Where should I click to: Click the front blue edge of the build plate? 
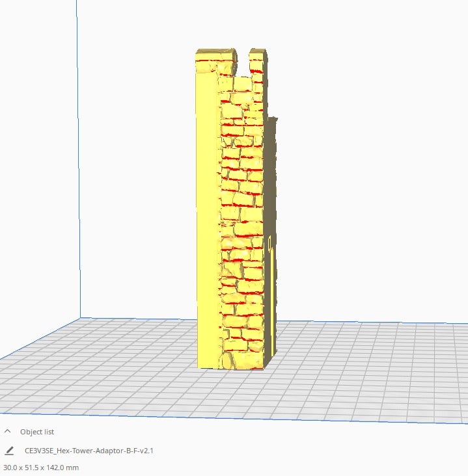(234, 417)
